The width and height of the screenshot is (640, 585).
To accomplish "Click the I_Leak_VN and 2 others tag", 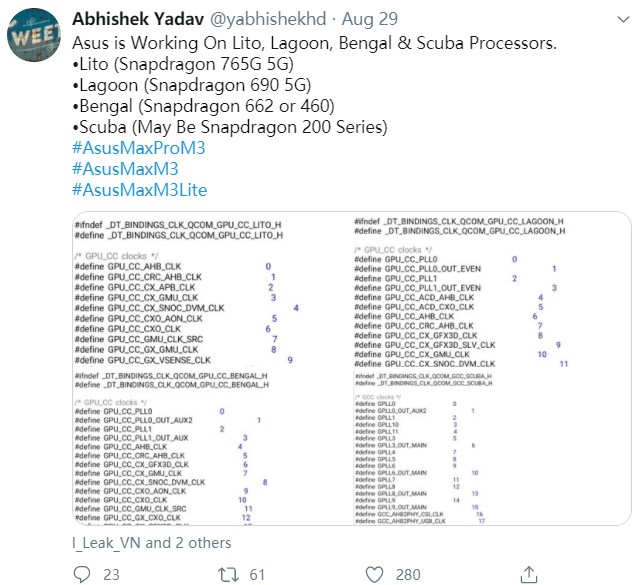I will click(x=151, y=543).
